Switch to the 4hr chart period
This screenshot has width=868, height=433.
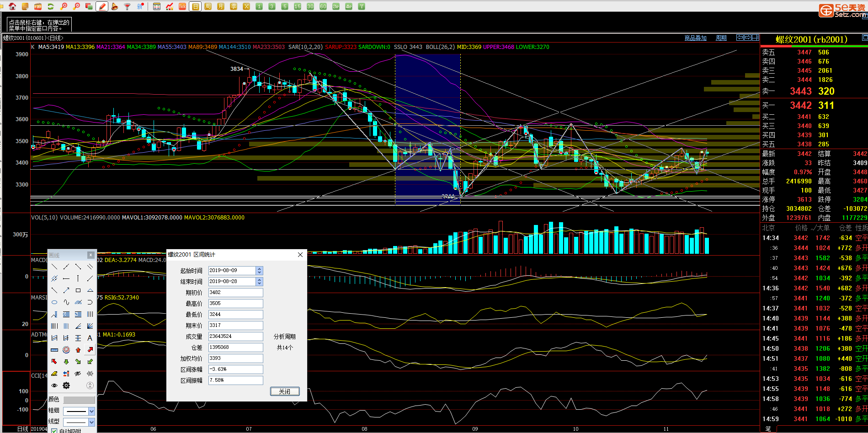(349, 6)
